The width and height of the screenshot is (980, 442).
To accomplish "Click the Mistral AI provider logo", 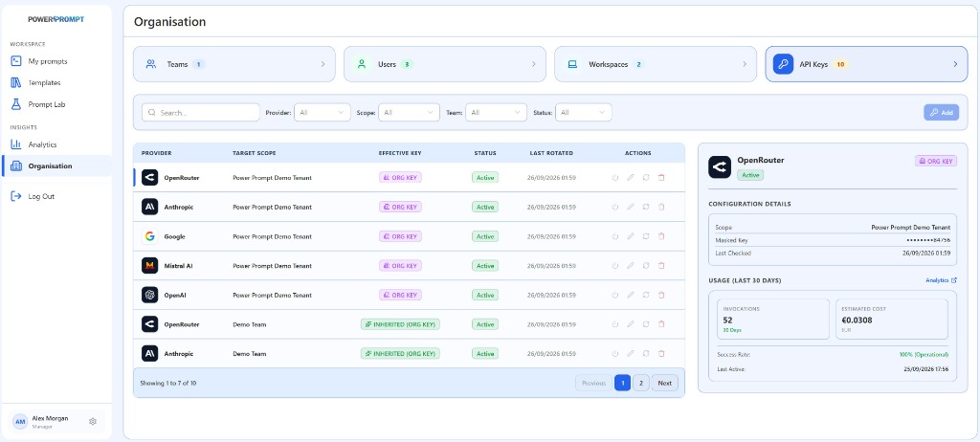I will tap(149, 266).
